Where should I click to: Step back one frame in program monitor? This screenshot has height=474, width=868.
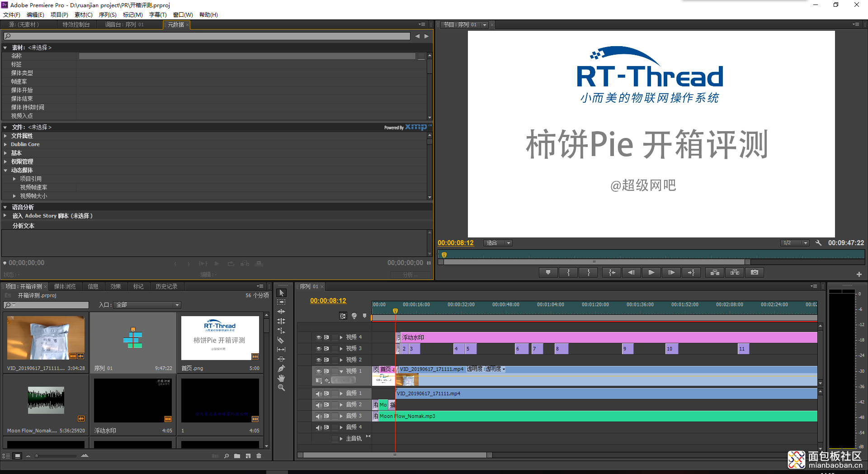(x=632, y=272)
